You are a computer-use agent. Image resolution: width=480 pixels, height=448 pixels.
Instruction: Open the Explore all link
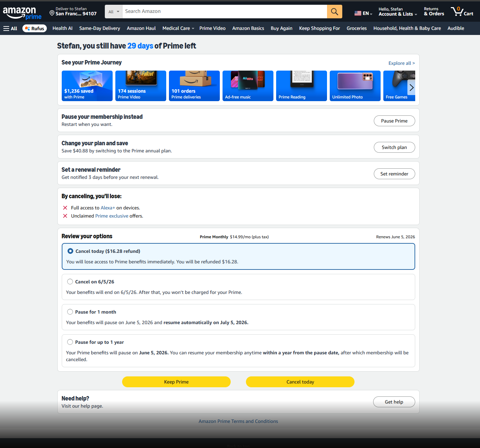click(402, 63)
